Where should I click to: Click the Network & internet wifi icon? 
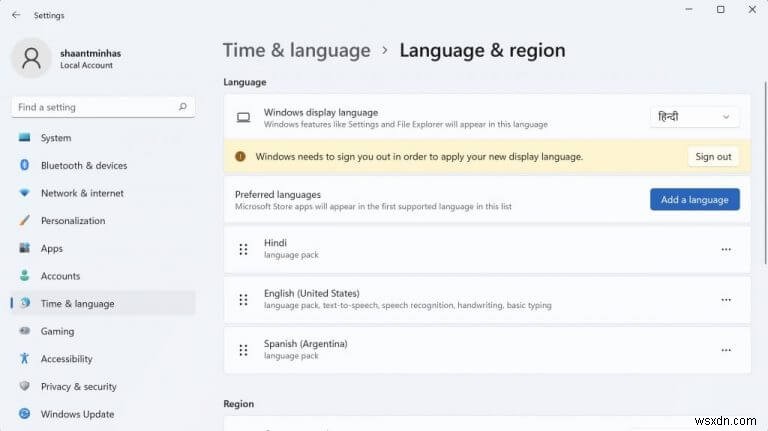24,193
